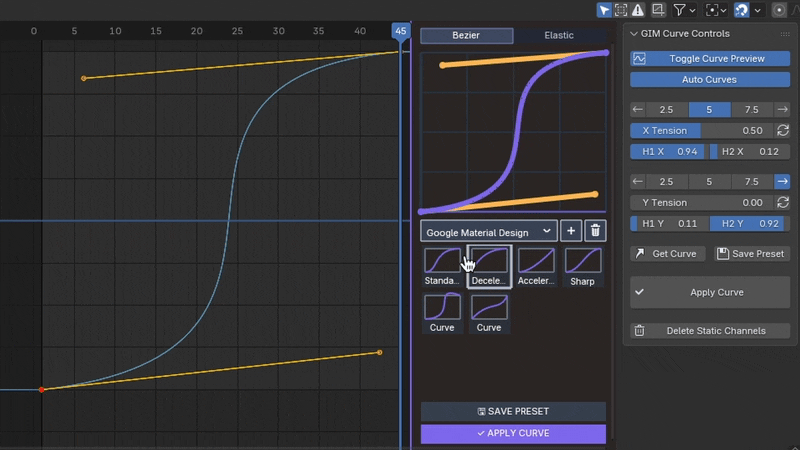Screen dimensions: 800x450
Task: Expand the pivot point dropdown chevron
Action: (723, 10)
